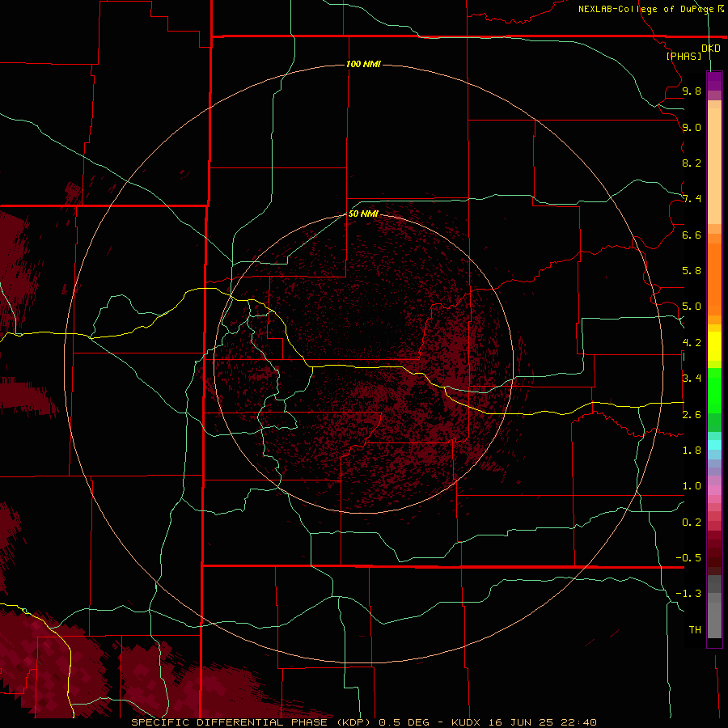Pick the cyan color bar segment
Screen dimensions: 728x728
click(x=714, y=445)
